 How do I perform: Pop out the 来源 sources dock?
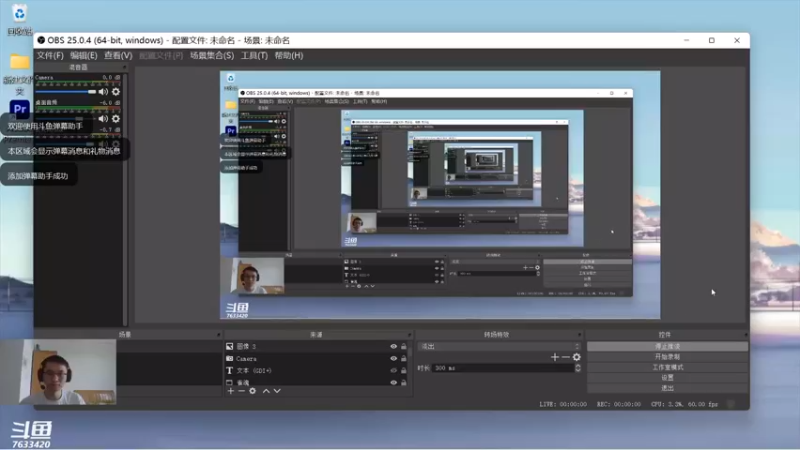409,335
